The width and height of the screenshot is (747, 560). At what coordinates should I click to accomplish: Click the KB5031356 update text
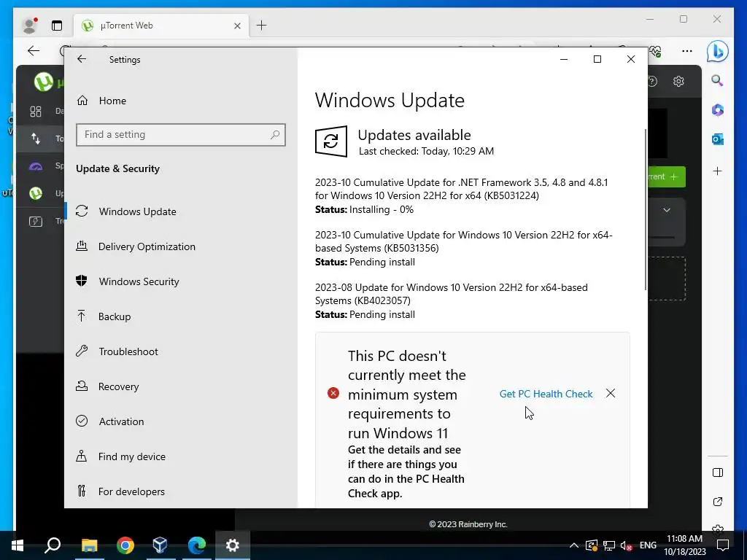463,241
